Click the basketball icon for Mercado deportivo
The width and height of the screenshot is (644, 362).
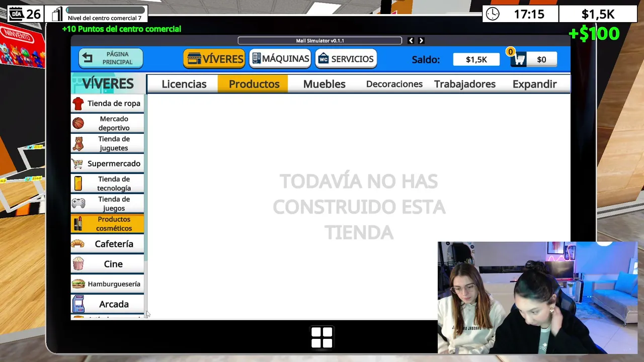[x=78, y=123]
